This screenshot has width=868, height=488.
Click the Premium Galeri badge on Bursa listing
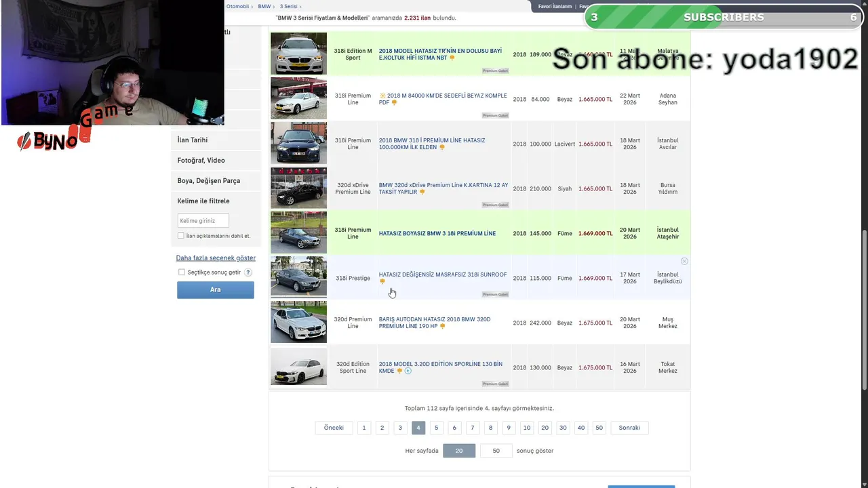pyautogui.click(x=495, y=205)
